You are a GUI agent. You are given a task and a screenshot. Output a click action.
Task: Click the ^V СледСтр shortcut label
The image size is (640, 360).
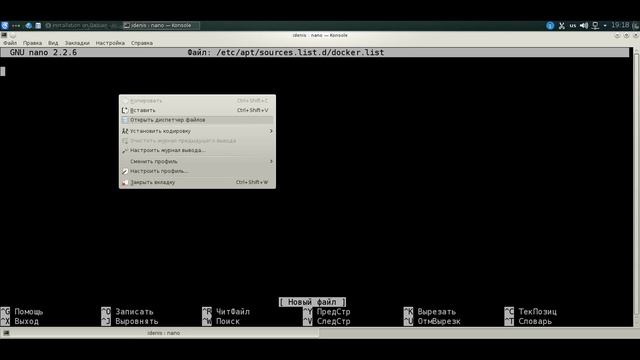327,321
